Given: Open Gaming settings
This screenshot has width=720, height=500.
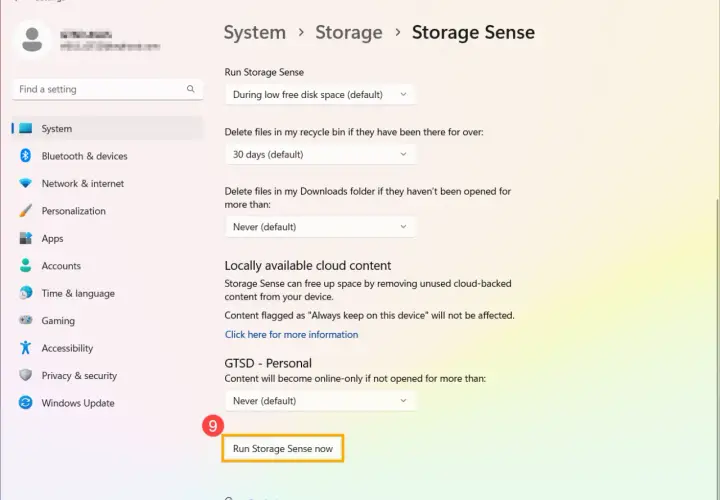Looking at the screenshot, I should pos(107,320).
